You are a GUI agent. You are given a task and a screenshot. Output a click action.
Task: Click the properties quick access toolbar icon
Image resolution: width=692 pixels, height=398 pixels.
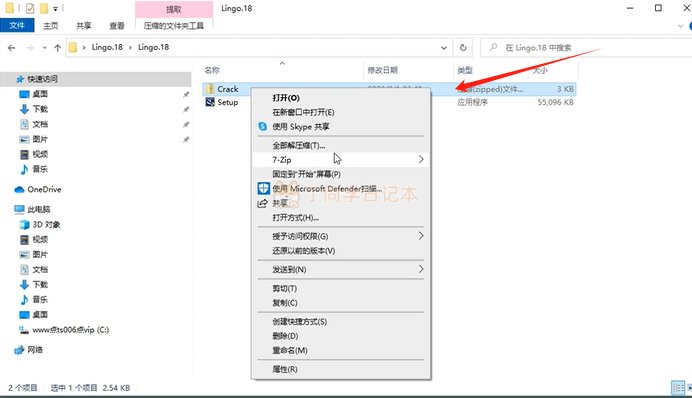[30, 8]
